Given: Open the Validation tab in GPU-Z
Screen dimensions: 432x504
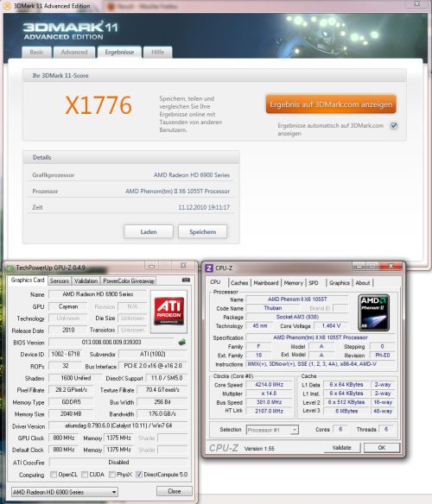Looking at the screenshot, I should click(x=86, y=281).
